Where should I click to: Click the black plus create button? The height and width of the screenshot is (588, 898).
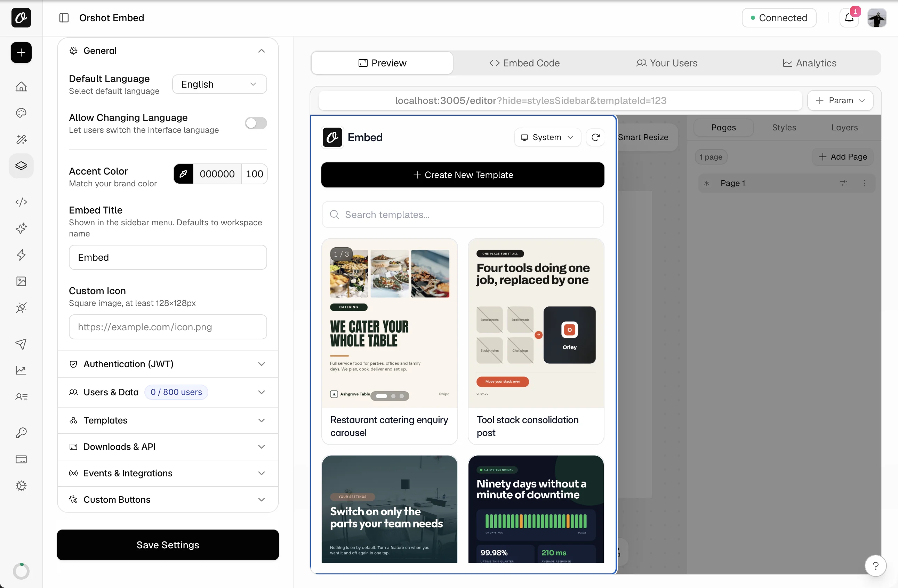[x=21, y=53]
